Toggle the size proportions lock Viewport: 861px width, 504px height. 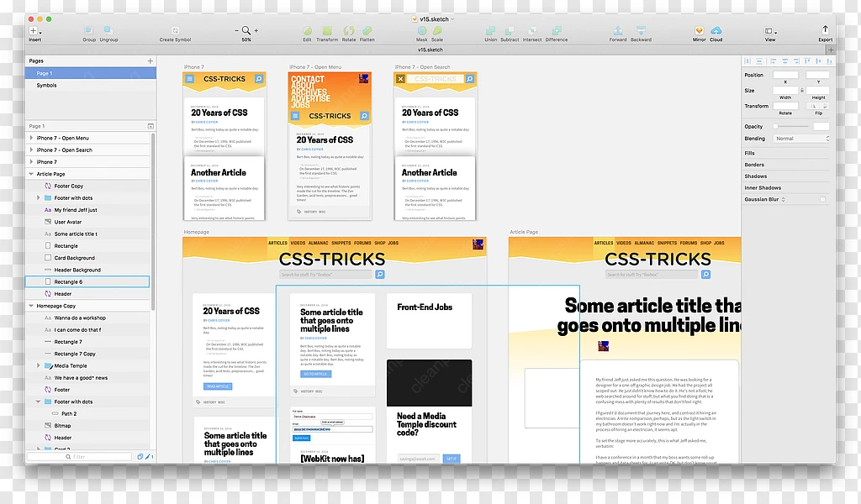coord(801,91)
